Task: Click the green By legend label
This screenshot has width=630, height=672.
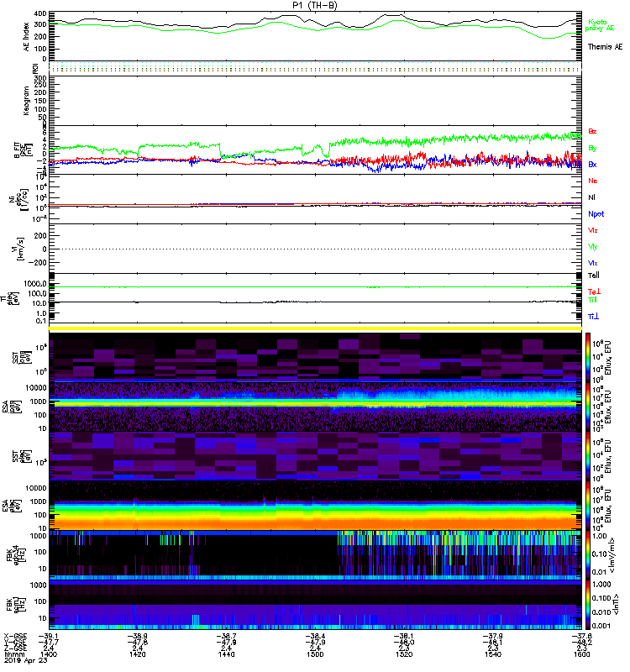Action: coord(592,148)
